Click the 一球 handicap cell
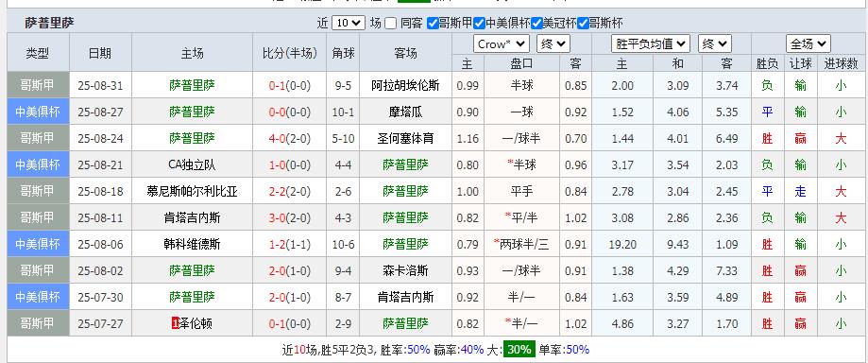The height and width of the screenshot is (363, 868). tap(521, 112)
